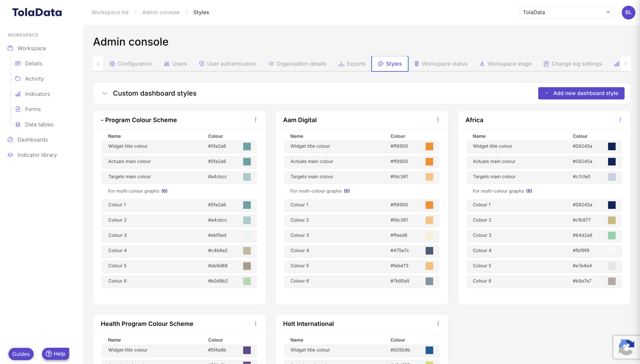Open options menu for Program Colour Scheme

[x=255, y=120]
